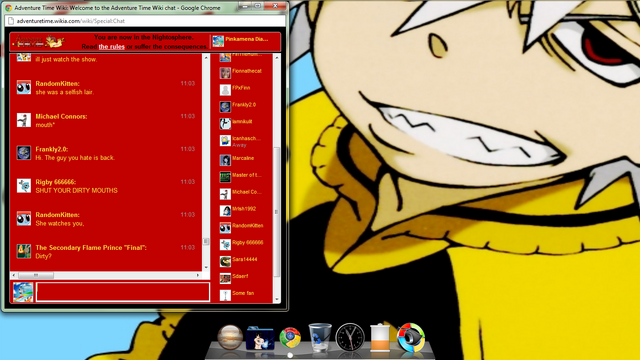Click the message "Hi. The guy you hate is back."
The height and width of the screenshot is (360, 640).
(75, 158)
